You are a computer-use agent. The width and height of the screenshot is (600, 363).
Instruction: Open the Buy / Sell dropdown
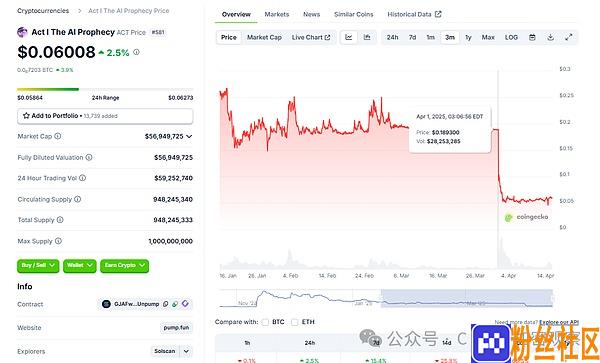[x=38, y=265]
